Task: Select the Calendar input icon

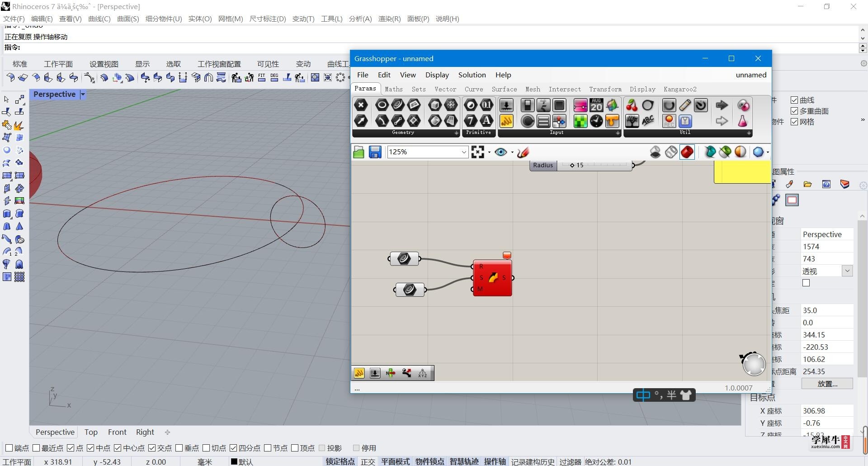Action: (596, 105)
